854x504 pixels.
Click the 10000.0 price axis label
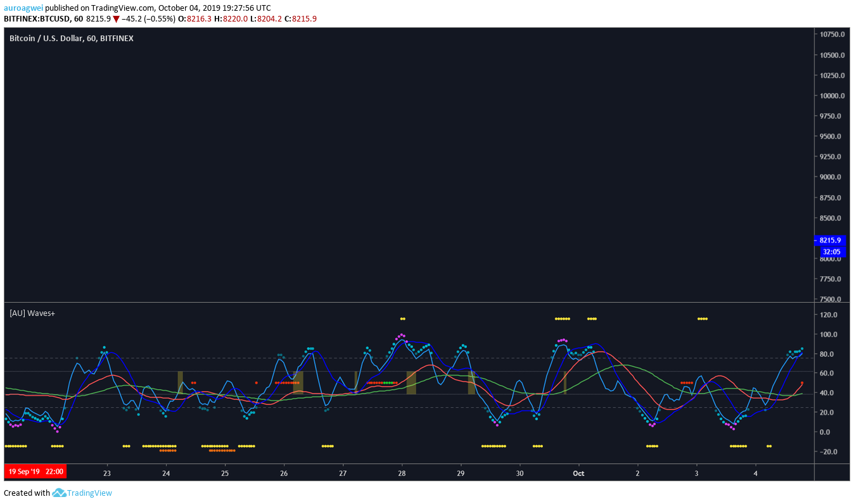click(x=832, y=96)
